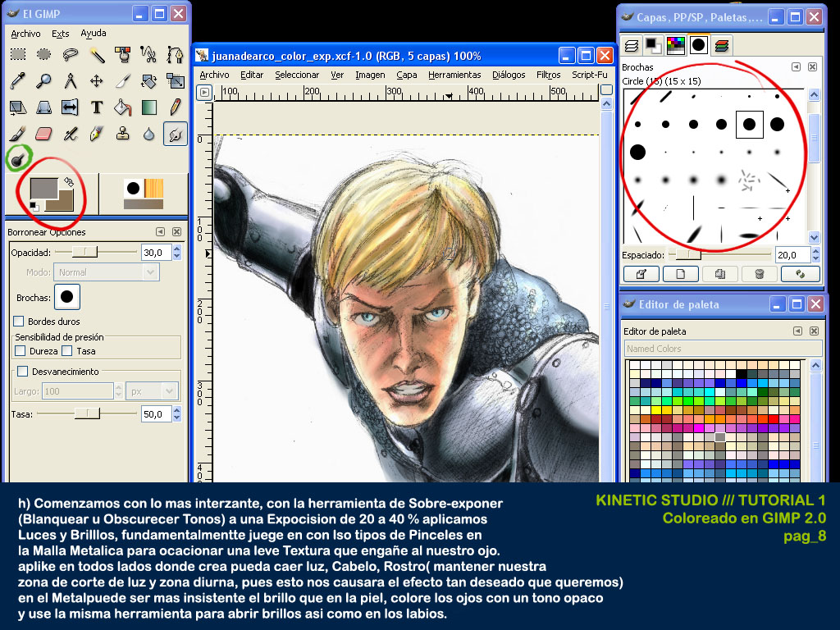This screenshot has height=630, width=840.
Task: Select the Fuzzy Select wand tool
Action: (x=97, y=54)
